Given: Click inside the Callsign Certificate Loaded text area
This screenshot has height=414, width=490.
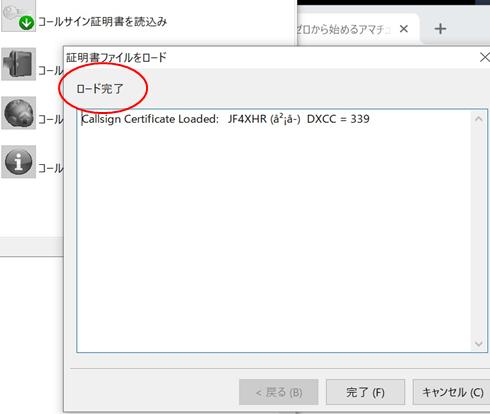Looking at the screenshot, I should point(273,231).
